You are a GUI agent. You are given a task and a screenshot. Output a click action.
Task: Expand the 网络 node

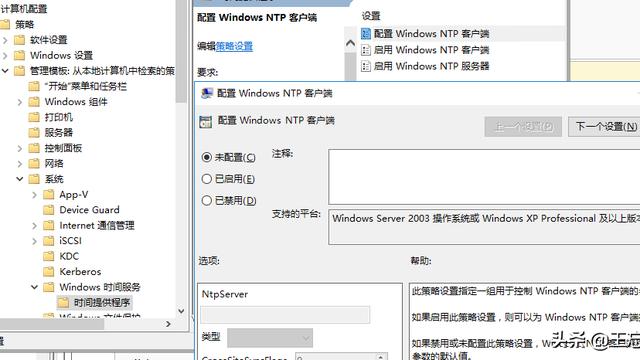(x=20, y=164)
